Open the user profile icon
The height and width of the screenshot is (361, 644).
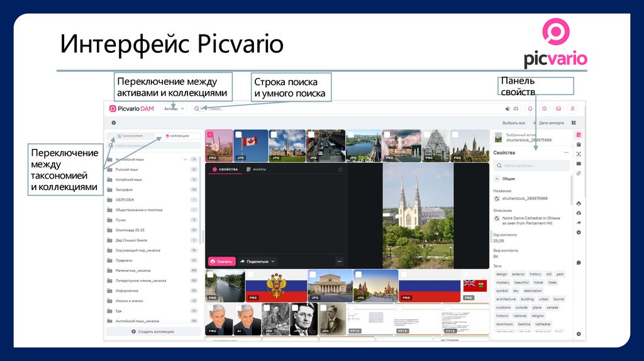572,108
